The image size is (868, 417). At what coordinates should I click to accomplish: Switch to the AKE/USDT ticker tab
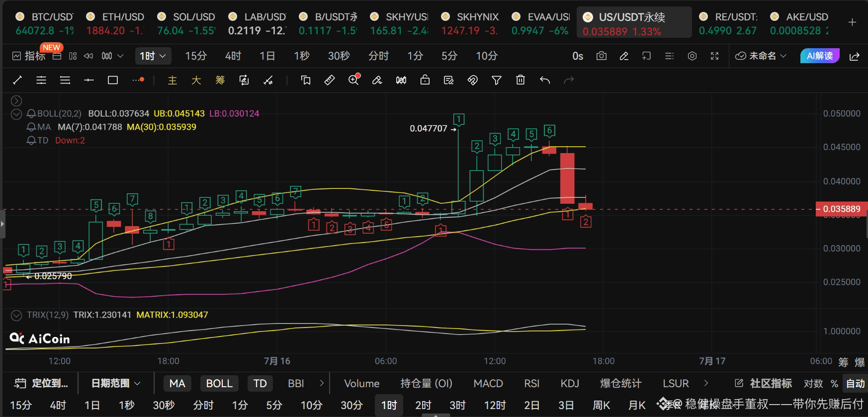point(800,23)
